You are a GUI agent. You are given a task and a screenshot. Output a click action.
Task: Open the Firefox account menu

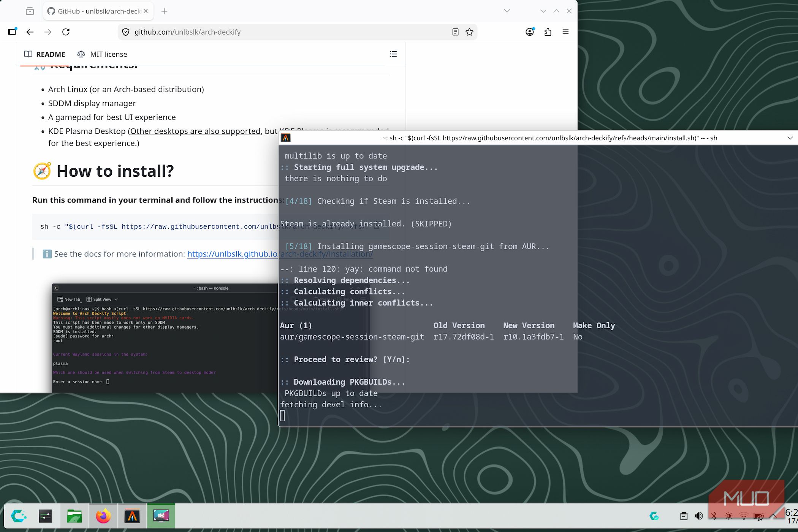530,32
